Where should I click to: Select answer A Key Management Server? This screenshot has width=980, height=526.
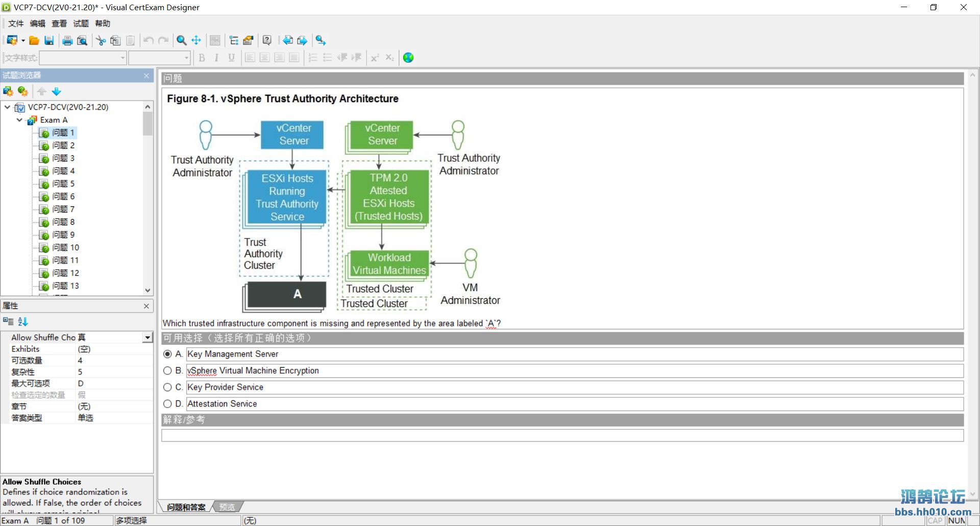[x=167, y=354]
